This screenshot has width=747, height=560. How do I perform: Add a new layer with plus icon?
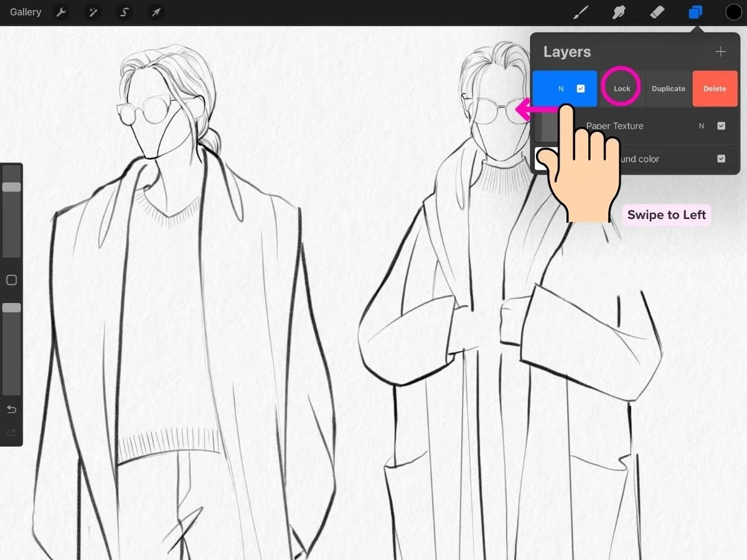click(x=720, y=52)
